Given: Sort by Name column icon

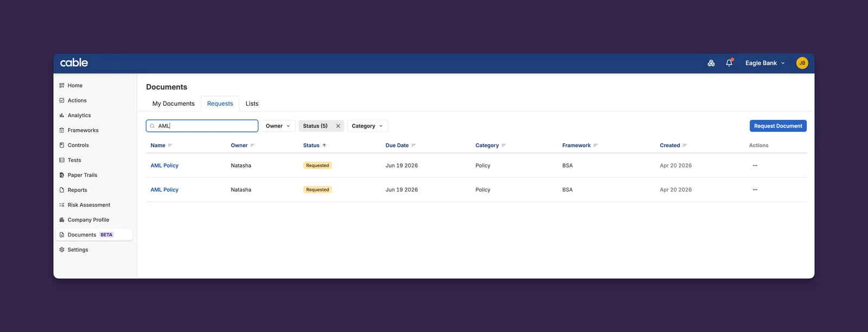Looking at the screenshot, I should click(x=170, y=145).
